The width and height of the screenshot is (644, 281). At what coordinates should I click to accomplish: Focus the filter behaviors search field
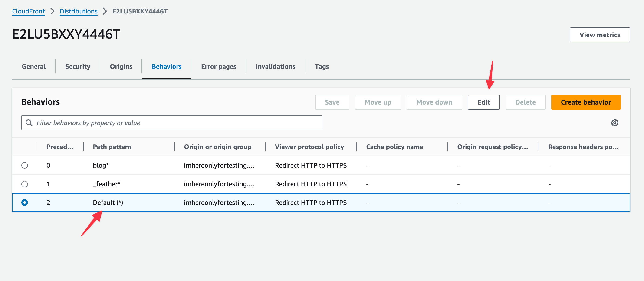coord(175,123)
